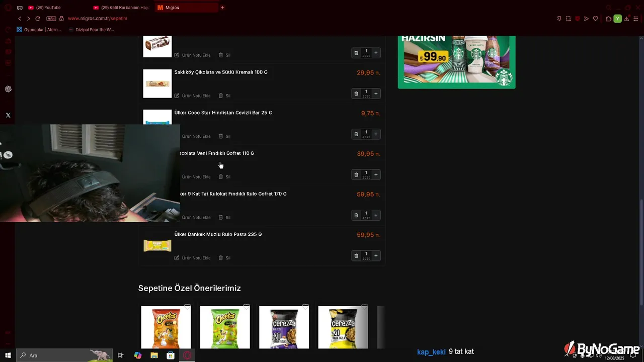The height and width of the screenshot is (362, 644).
Task: Click the send arrow icon in toolbar
Action: coord(586,19)
